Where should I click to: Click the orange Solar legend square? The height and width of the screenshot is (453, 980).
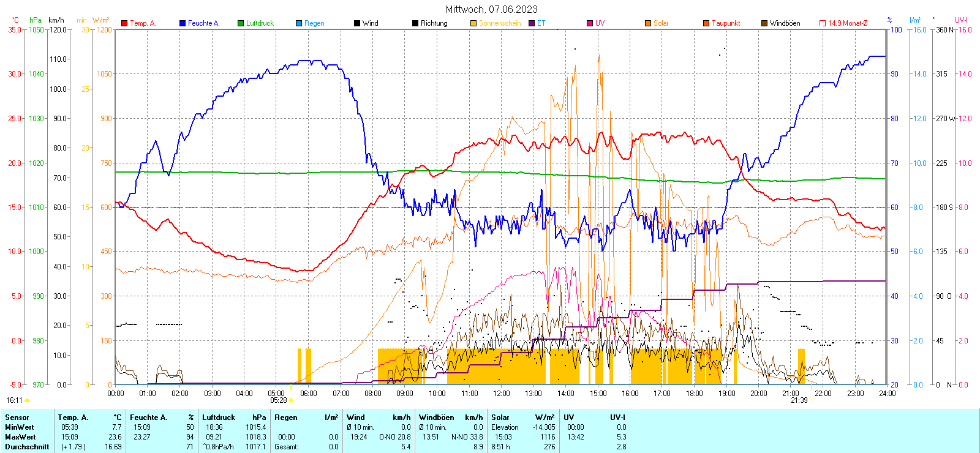click(648, 23)
